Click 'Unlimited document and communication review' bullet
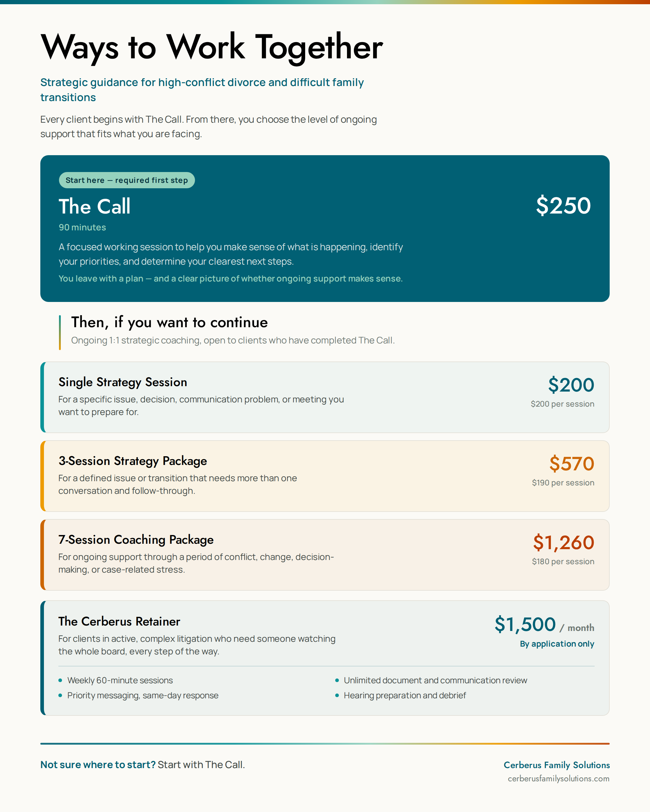 (x=435, y=680)
